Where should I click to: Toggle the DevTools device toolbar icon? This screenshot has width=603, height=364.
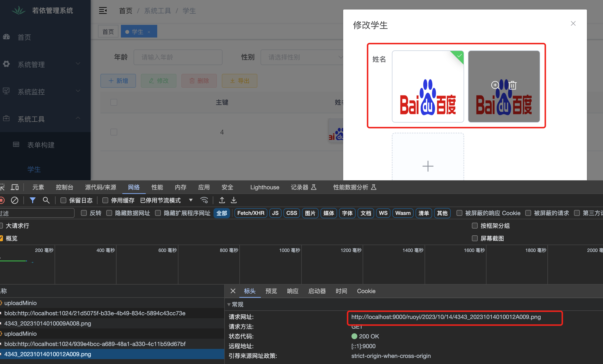(15, 187)
